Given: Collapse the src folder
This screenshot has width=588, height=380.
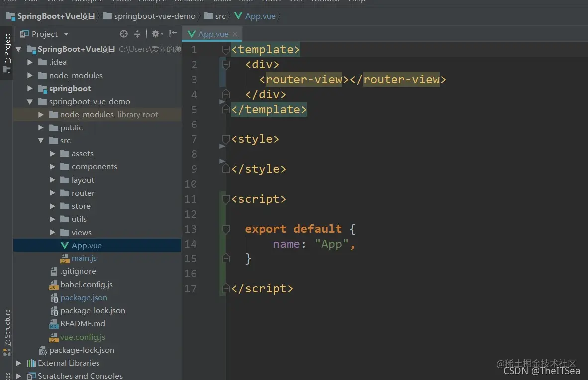Looking at the screenshot, I should tap(41, 140).
